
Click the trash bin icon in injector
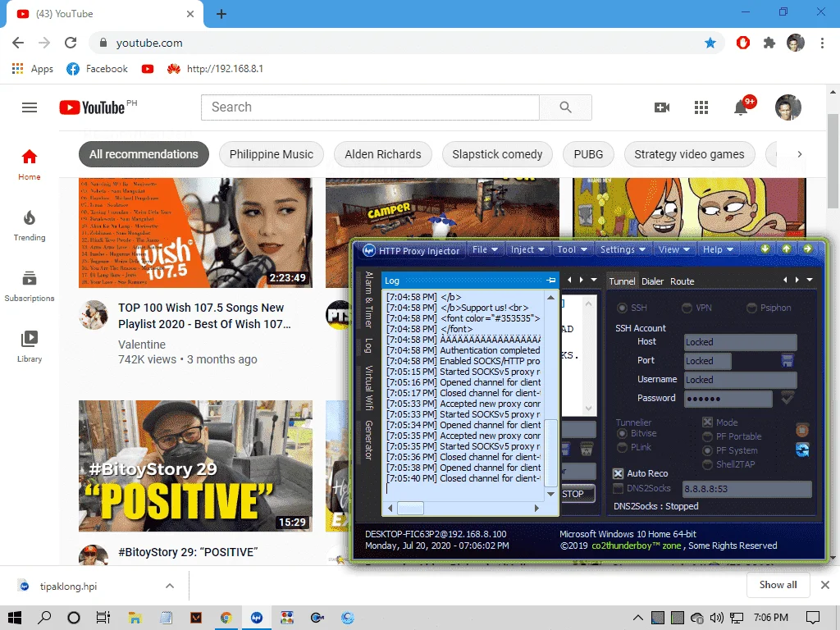[587, 449]
